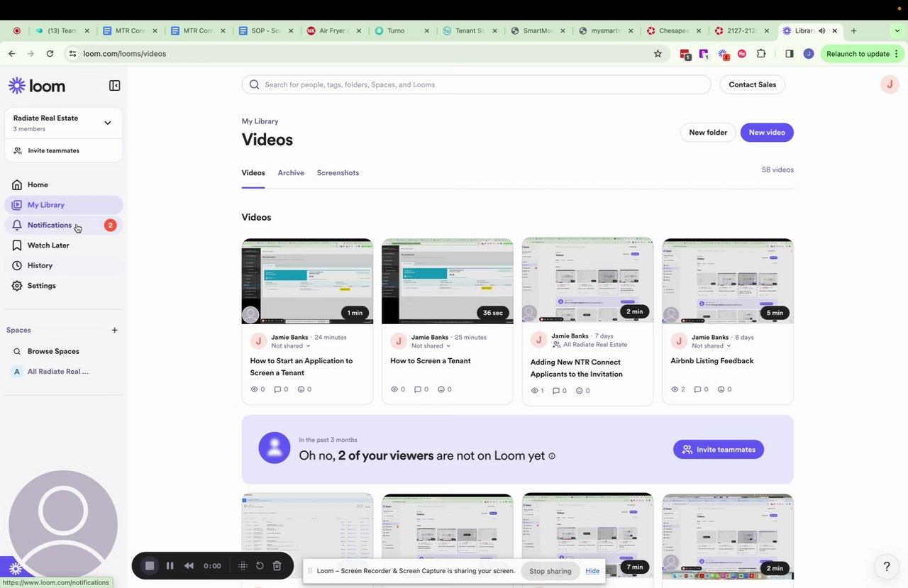Click reactions icon on How to Start an Application card
908x588 pixels.
pos(301,389)
